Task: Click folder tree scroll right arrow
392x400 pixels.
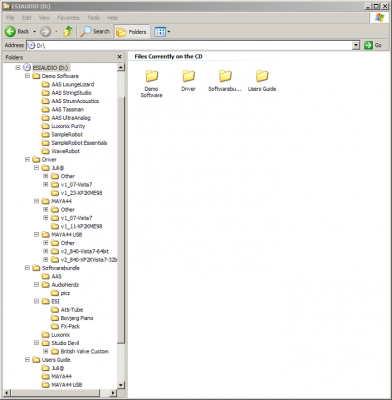Action: (113, 393)
